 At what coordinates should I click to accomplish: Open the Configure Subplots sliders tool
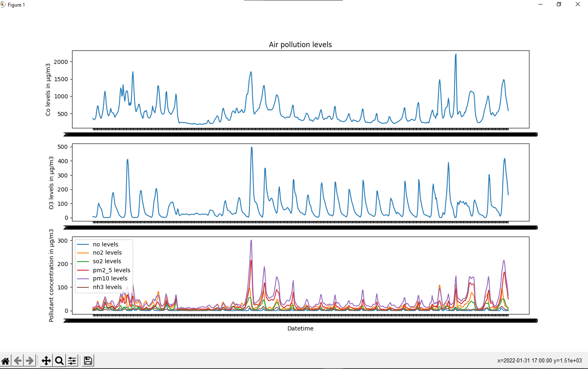click(x=72, y=360)
